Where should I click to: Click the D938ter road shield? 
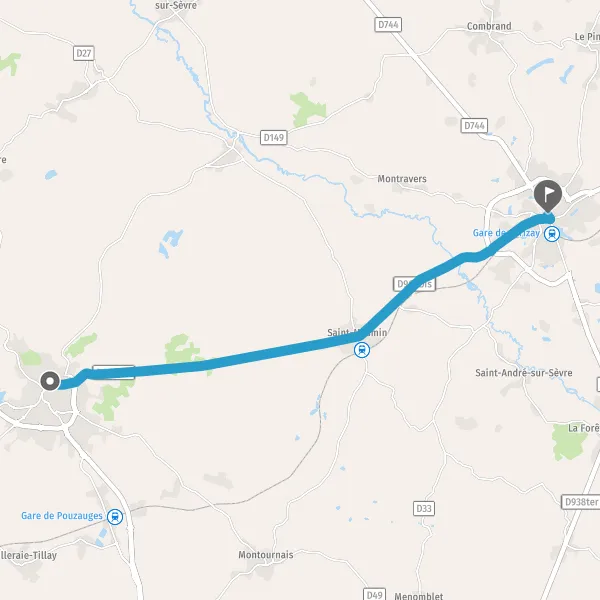(x=581, y=502)
